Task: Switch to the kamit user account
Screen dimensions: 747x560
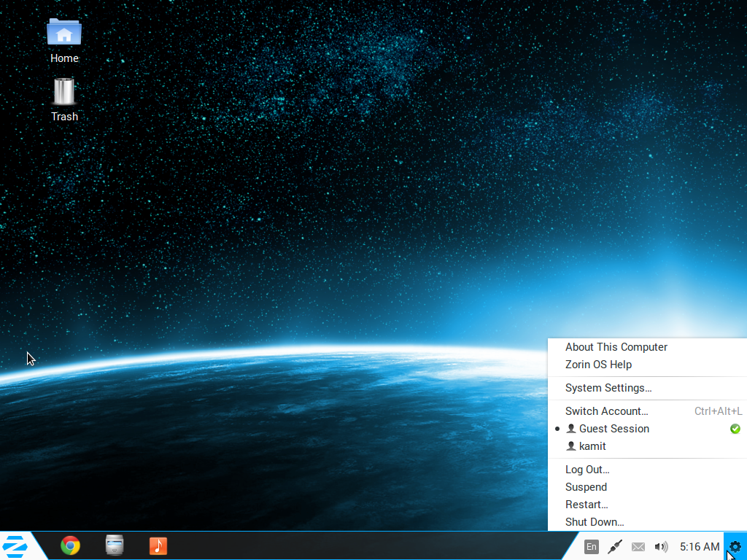Action: tap(592, 446)
